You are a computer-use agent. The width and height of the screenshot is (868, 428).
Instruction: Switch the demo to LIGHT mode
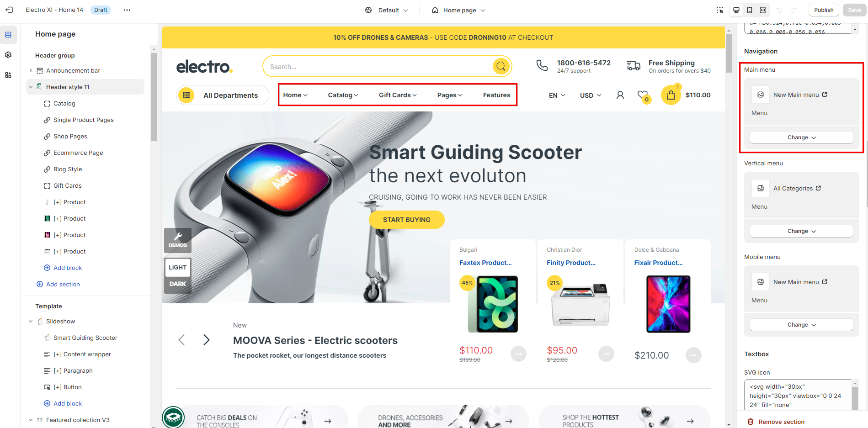[178, 268]
